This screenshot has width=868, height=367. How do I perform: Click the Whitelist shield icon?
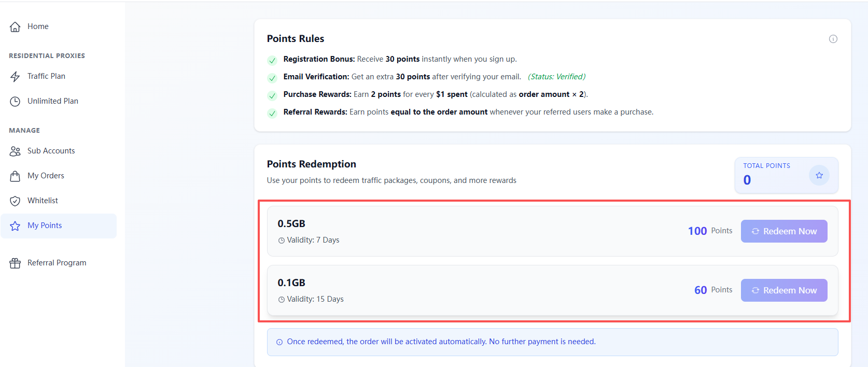coord(15,201)
